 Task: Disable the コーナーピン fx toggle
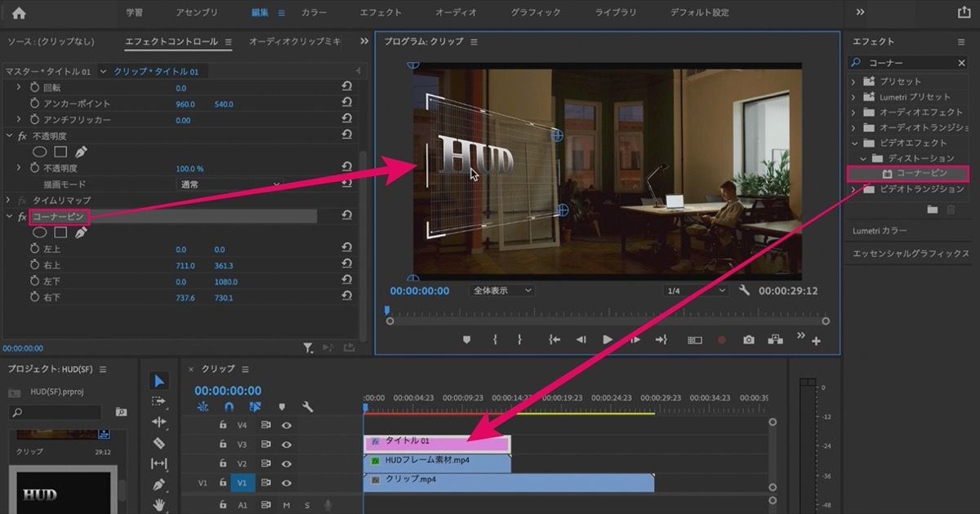pos(23,217)
